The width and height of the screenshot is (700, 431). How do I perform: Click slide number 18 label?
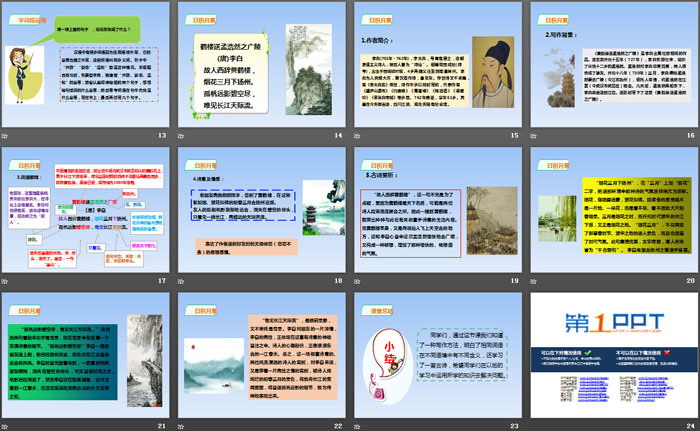[338, 280]
